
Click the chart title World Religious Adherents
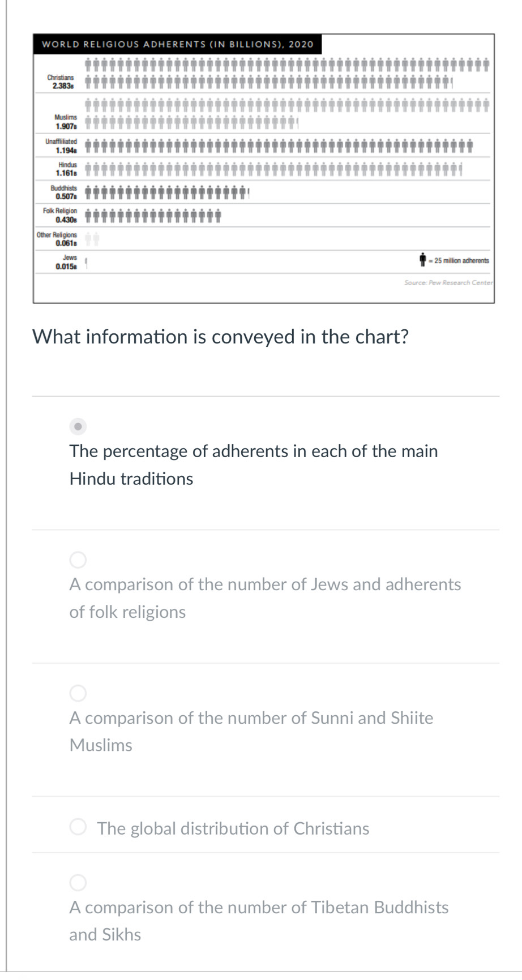point(178,44)
